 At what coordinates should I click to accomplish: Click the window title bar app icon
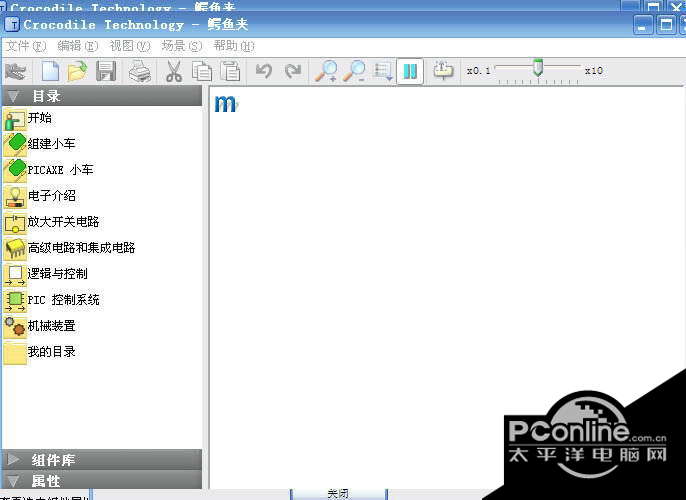point(13,24)
